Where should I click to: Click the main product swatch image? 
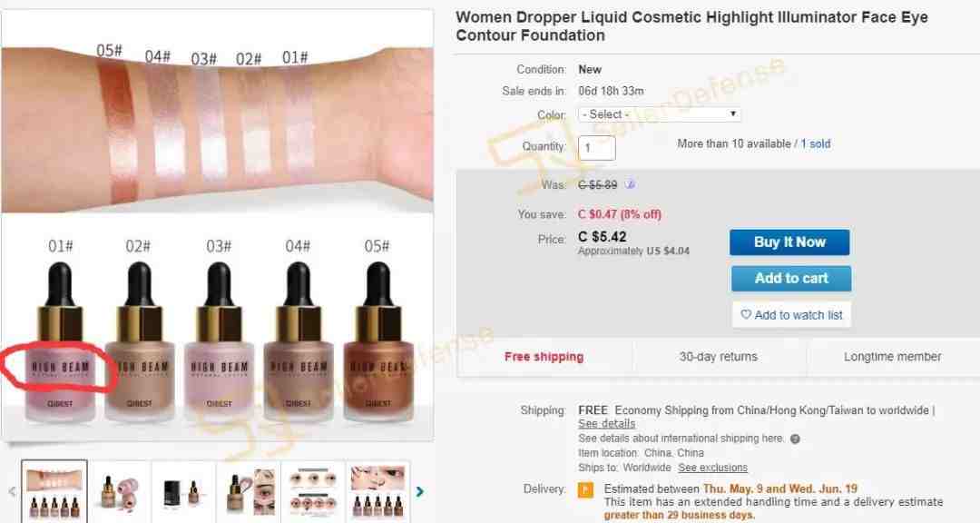pyautogui.click(x=217, y=225)
